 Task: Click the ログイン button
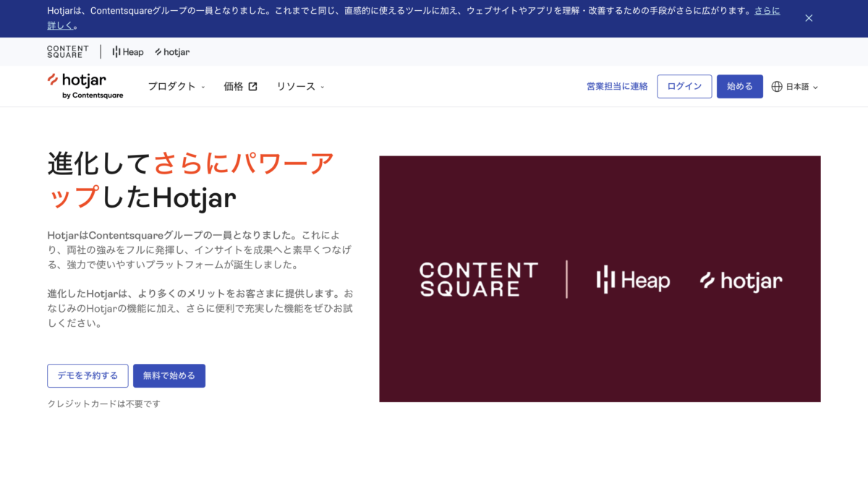tap(684, 87)
